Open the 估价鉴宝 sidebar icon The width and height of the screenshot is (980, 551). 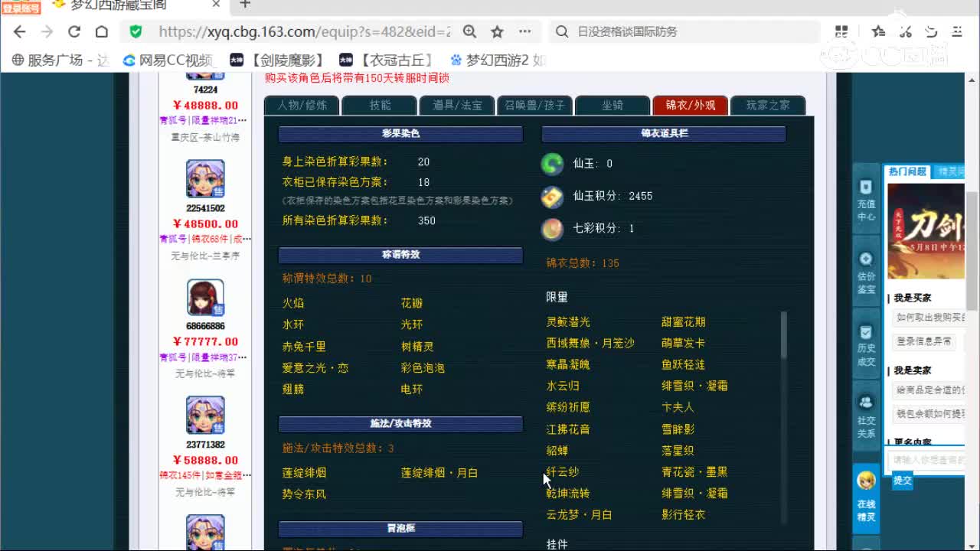[866, 272]
